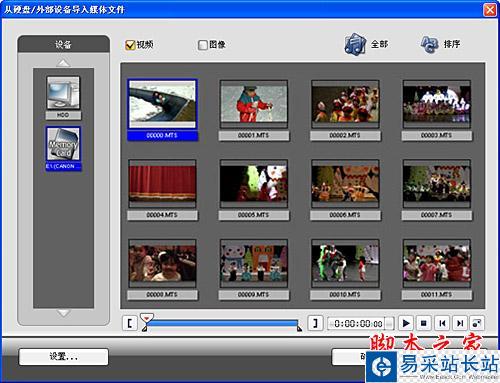Enable the 图像 checkbox
The width and height of the screenshot is (500, 383).
202,45
